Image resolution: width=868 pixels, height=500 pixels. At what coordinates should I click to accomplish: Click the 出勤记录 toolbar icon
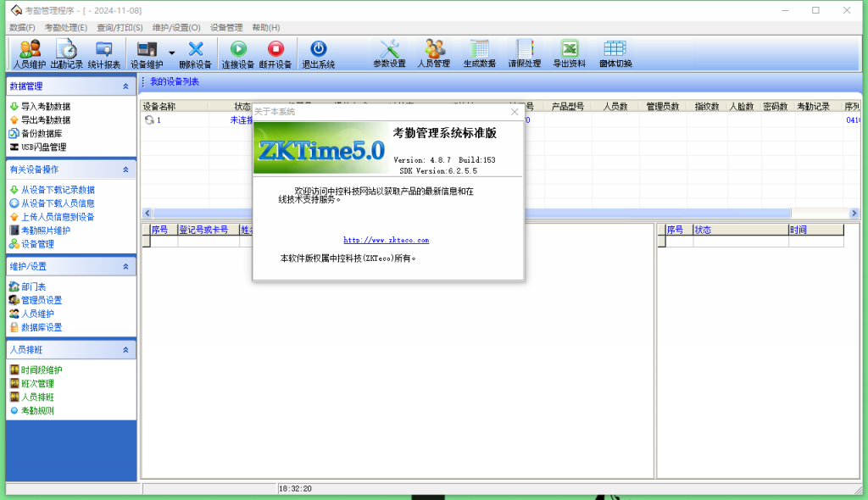(66, 53)
